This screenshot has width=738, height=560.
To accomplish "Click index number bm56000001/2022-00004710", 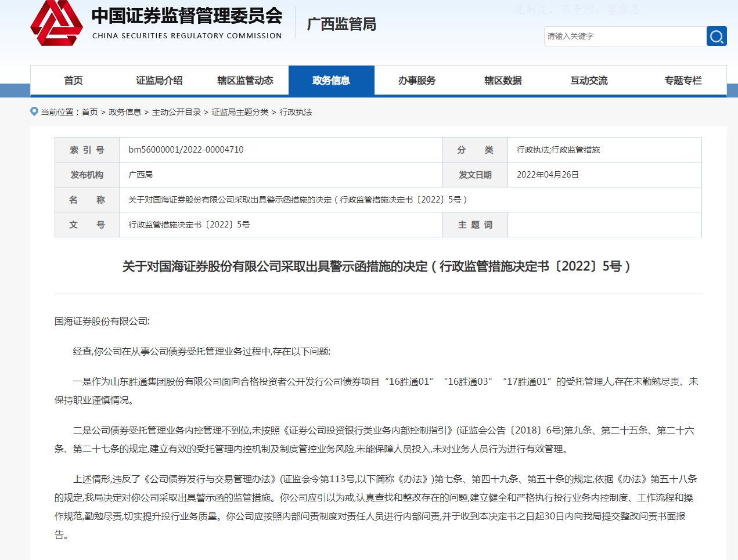I will tap(186, 150).
